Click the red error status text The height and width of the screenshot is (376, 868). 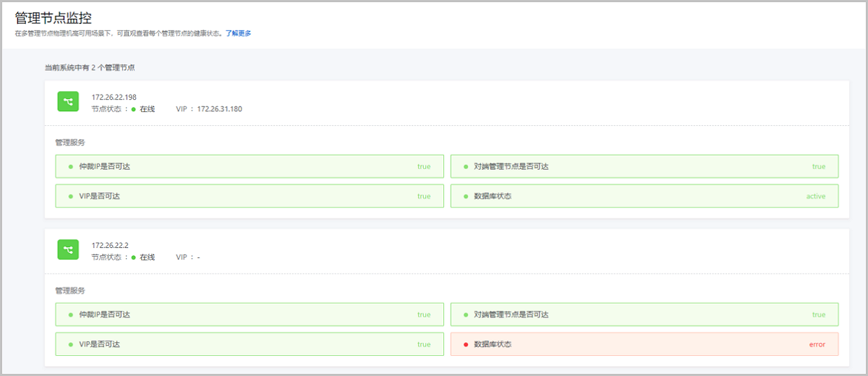[x=817, y=344]
